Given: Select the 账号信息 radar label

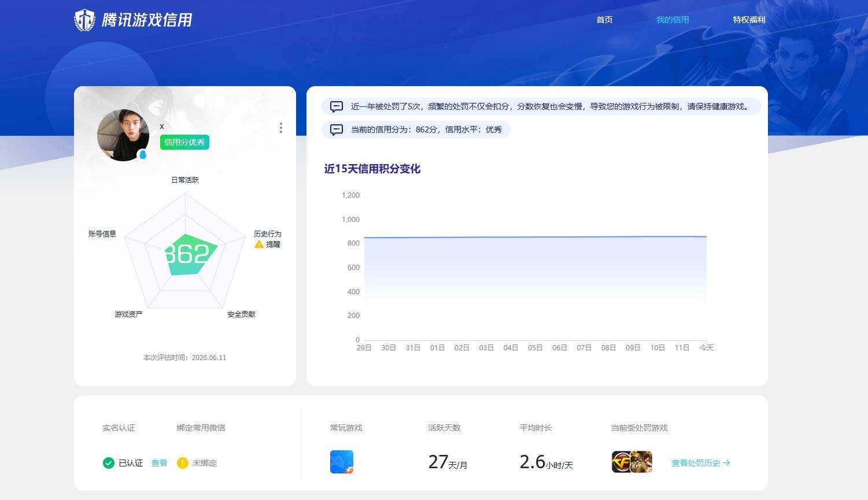Looking at the screenshot, I should 102,234.
